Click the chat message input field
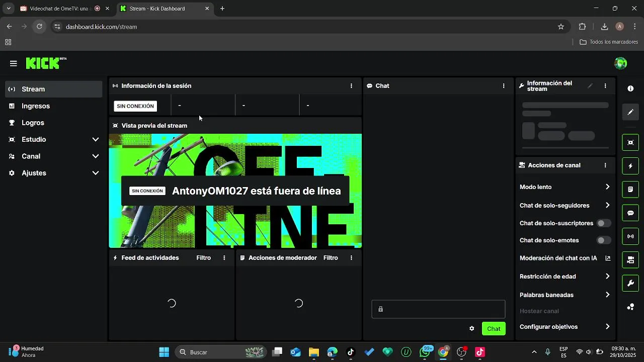 coord(438,309)
